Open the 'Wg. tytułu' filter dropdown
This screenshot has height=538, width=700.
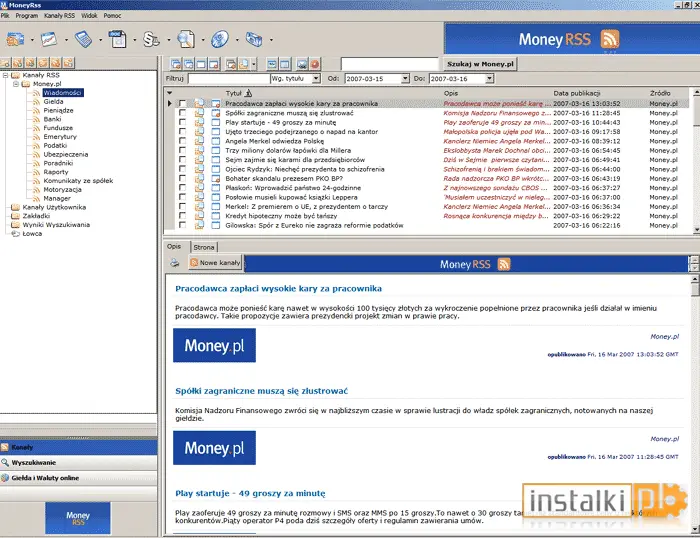(x=316, y=79)
